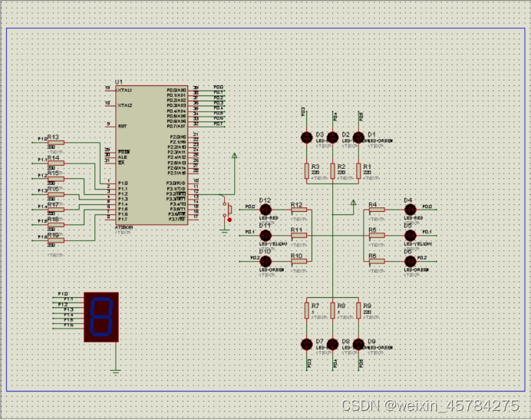Click the P0.0 terminal label left of D12

pyautogui.click(x=250, y=207)
